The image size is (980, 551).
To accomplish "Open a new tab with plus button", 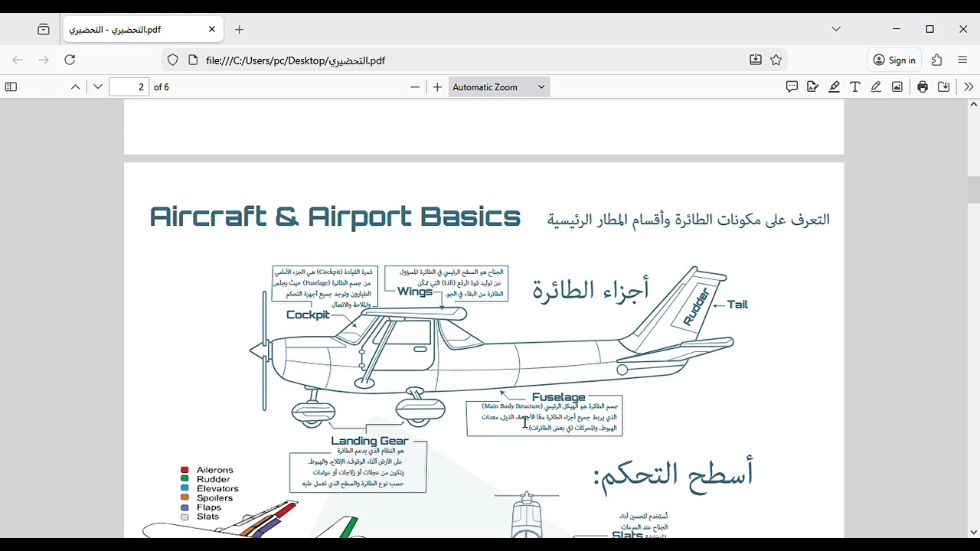I will click(x=240, y=30).
